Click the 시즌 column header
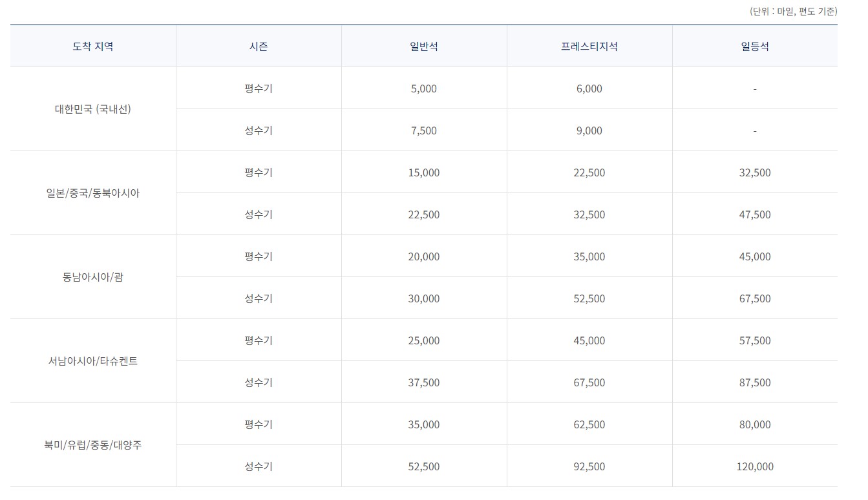This screenshot has height=500, width=868. [x=258, y=46]
